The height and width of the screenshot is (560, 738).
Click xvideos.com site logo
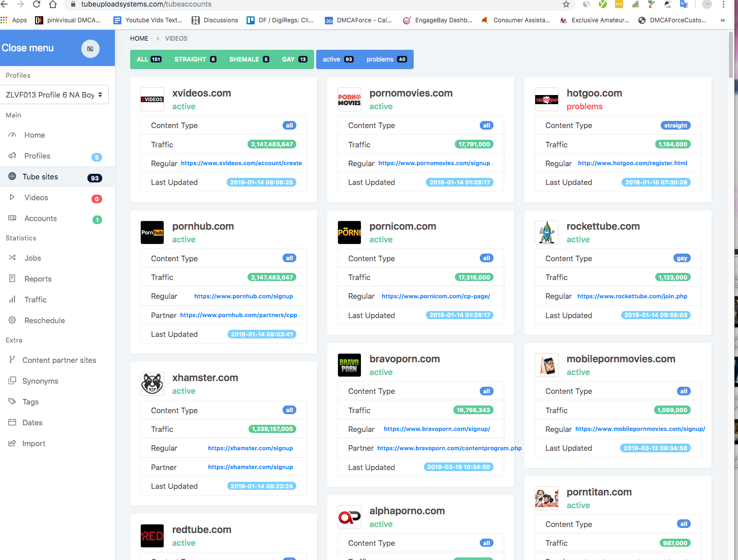pos(152,100)
